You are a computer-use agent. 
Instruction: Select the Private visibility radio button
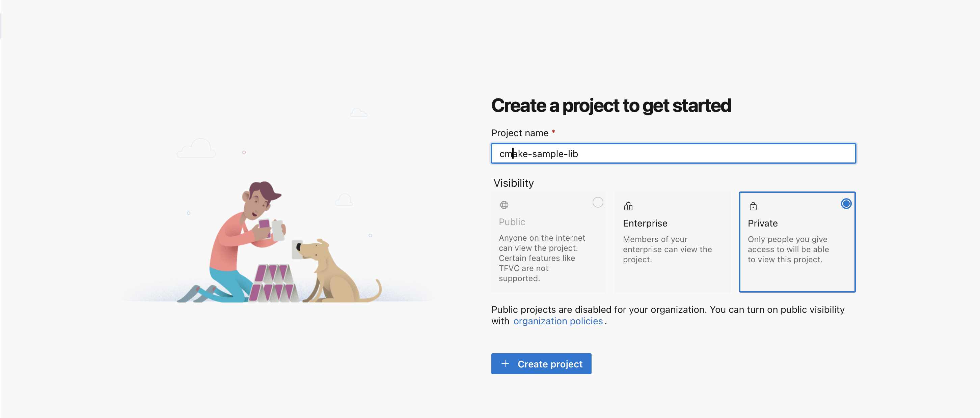point(846,204)
